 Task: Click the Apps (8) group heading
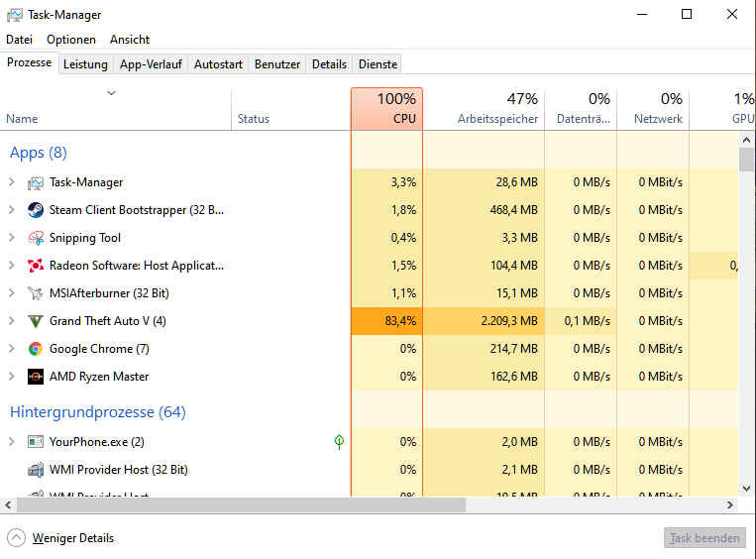tap(38, 153)
